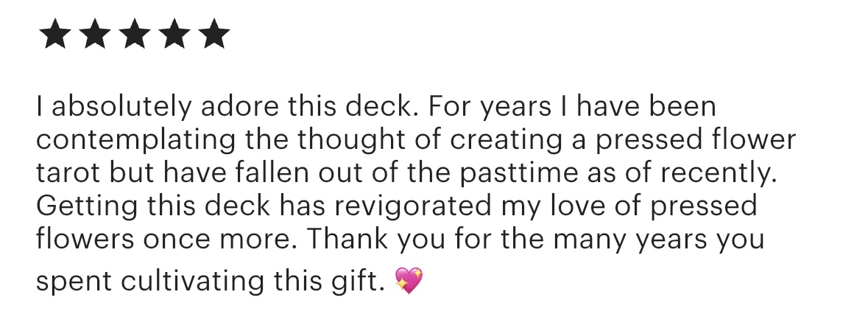Click the fourth star in the rating

click(x=174, y=35)
